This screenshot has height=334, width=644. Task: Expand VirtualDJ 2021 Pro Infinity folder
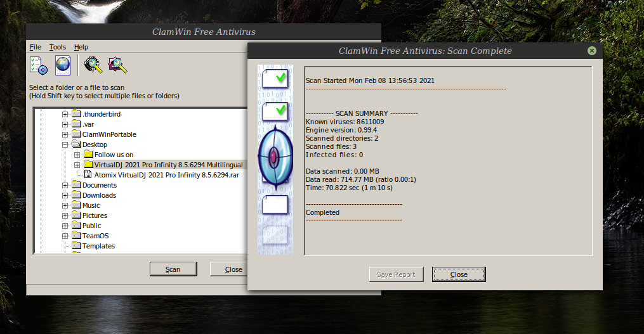click(77, 165)
